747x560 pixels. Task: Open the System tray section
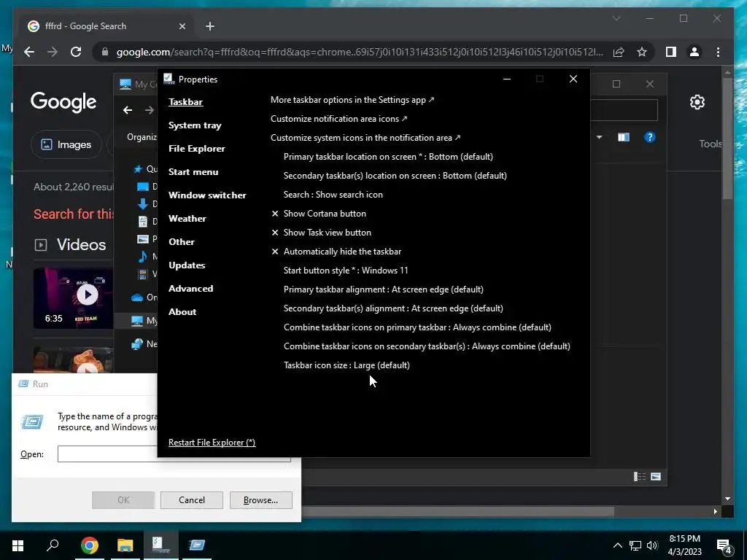click(x=195, y=125)
